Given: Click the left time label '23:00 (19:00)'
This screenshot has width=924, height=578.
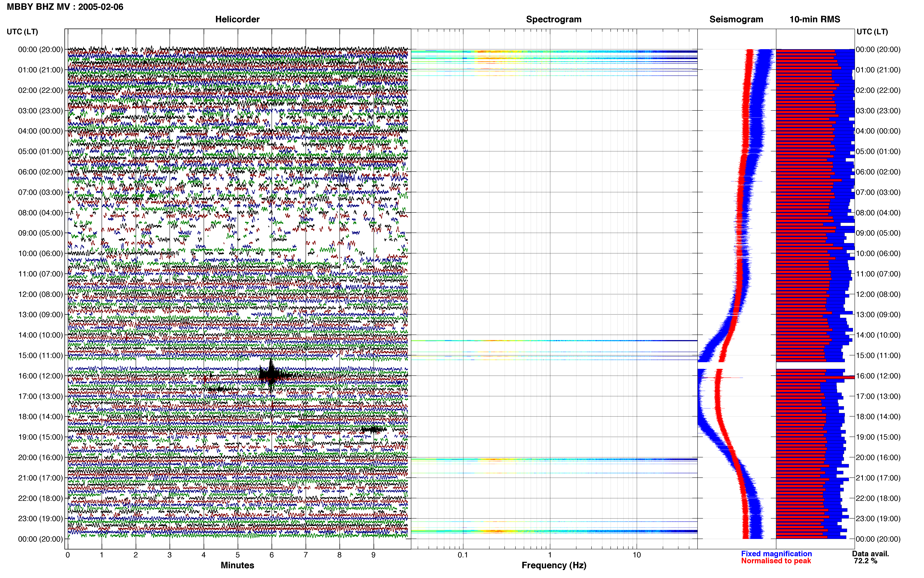Looking at the screenshot, I should pos(40,518).
